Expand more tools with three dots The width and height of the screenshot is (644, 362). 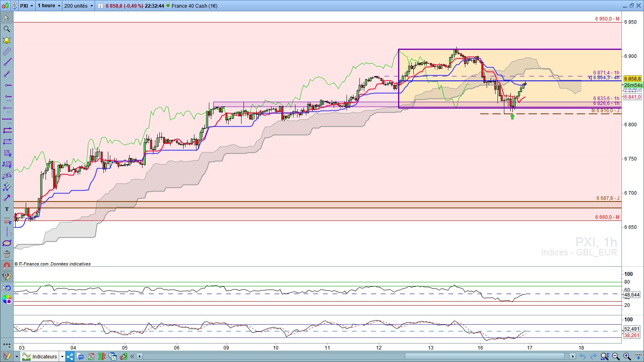6,345
